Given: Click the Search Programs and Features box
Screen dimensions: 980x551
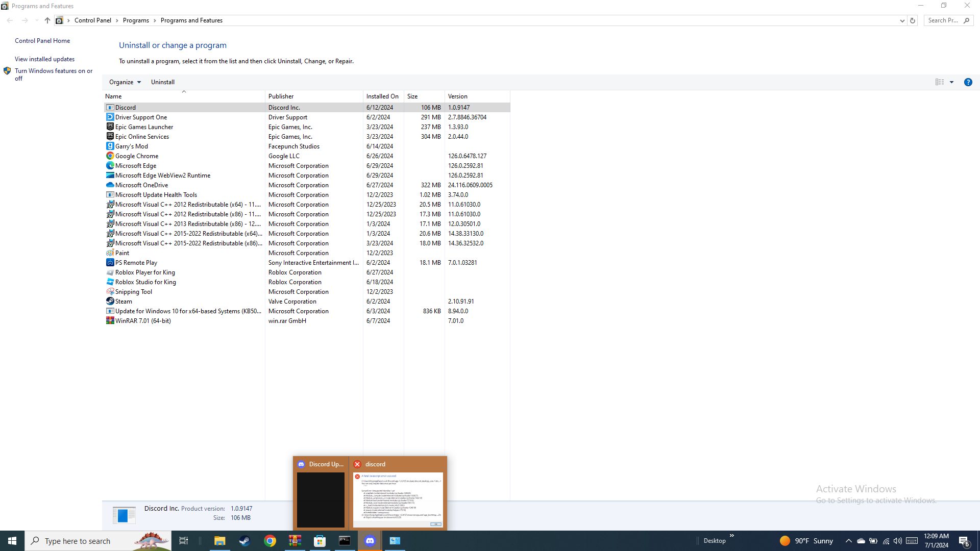Looking at the screenshot, I should coord(948,20).
